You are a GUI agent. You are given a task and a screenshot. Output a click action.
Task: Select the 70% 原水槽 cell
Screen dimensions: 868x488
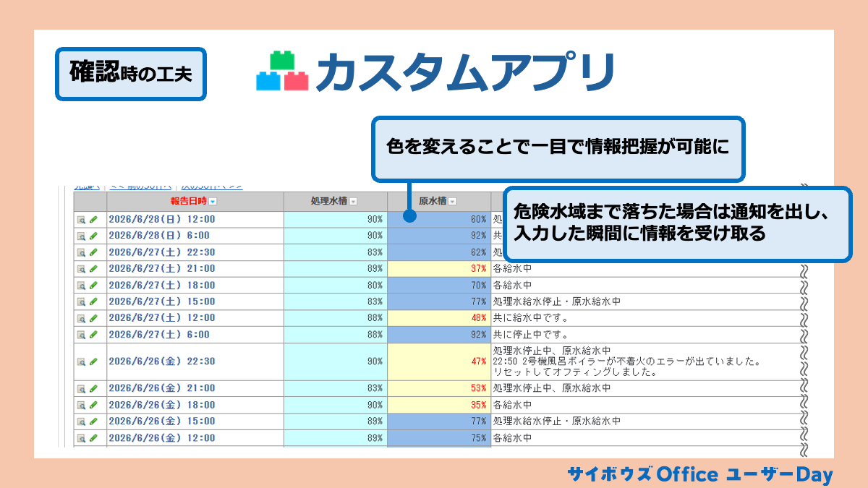439,286
